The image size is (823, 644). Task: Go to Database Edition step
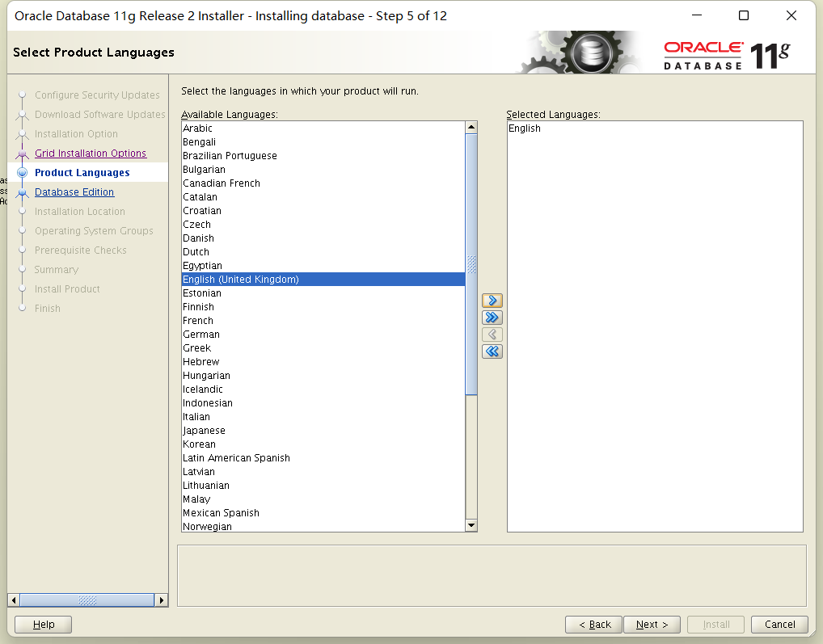click(x=74, y=192)
